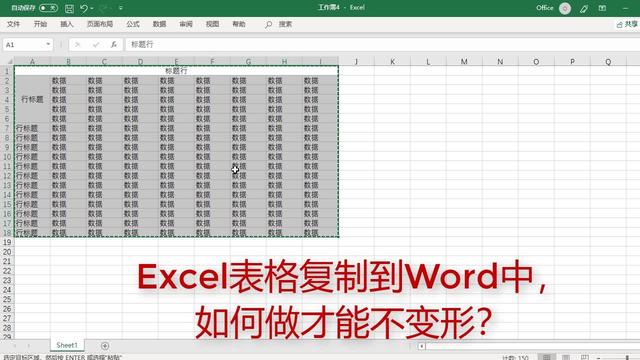
Task: Click the Select All corner triangle
Action: (9, 62)
